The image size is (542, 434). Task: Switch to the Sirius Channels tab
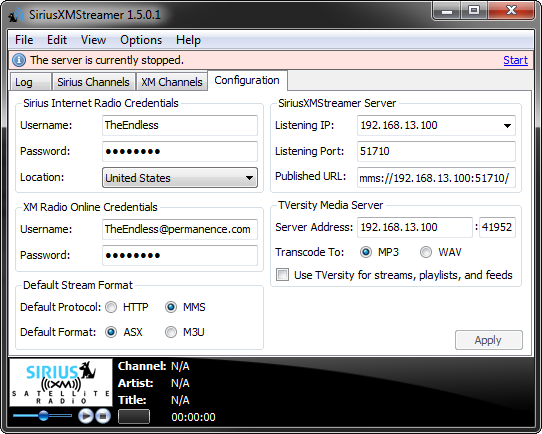93,82
